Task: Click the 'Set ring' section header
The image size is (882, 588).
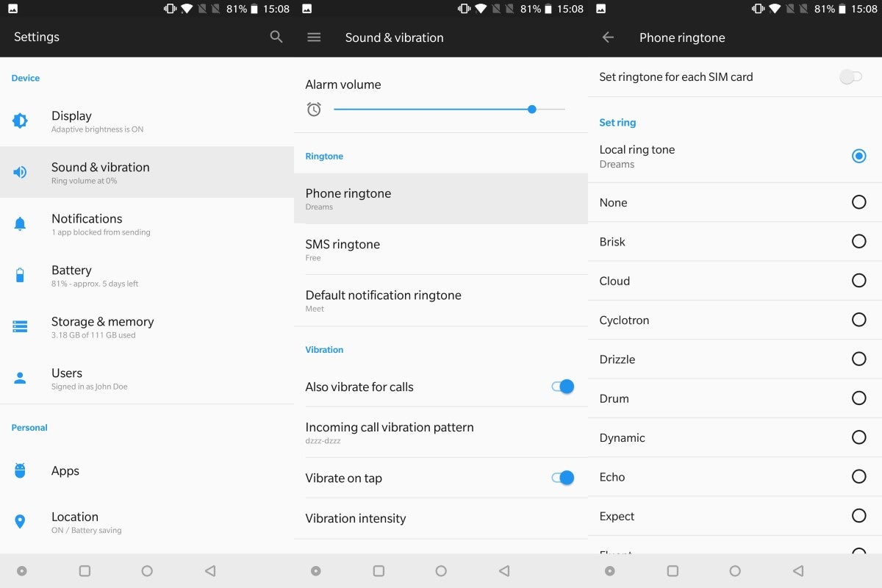Action: [x=617, y=123]
